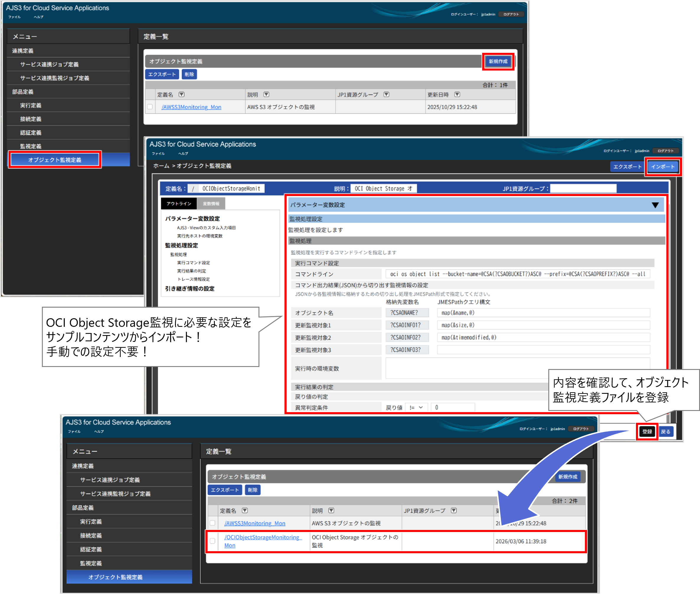Click 削除 in the 2件 list window
The width and height of the screenshot is (700, 594).
coord(252,490)
